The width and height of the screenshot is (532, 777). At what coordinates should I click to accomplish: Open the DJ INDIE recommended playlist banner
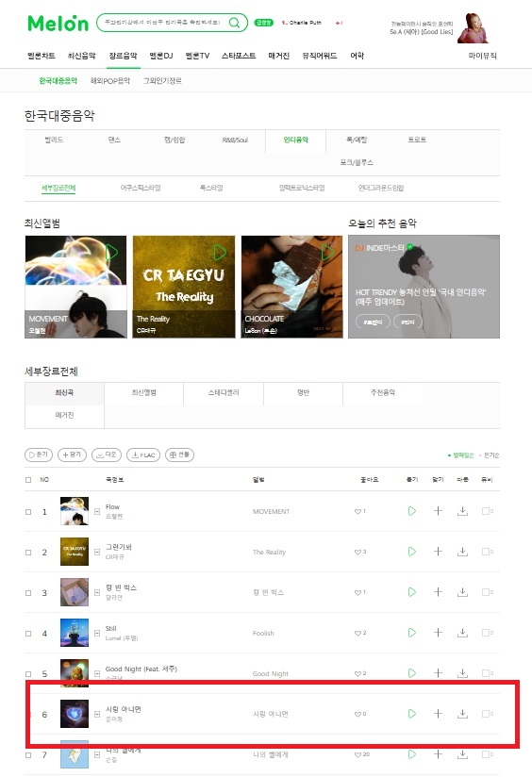tap(424, 287)
